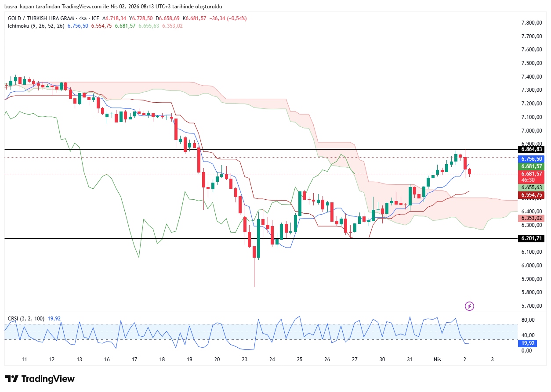This screenshot has height=392, width=551.
Task: Select the blue 6.756,50 price tag
Action: pos(531,159)
